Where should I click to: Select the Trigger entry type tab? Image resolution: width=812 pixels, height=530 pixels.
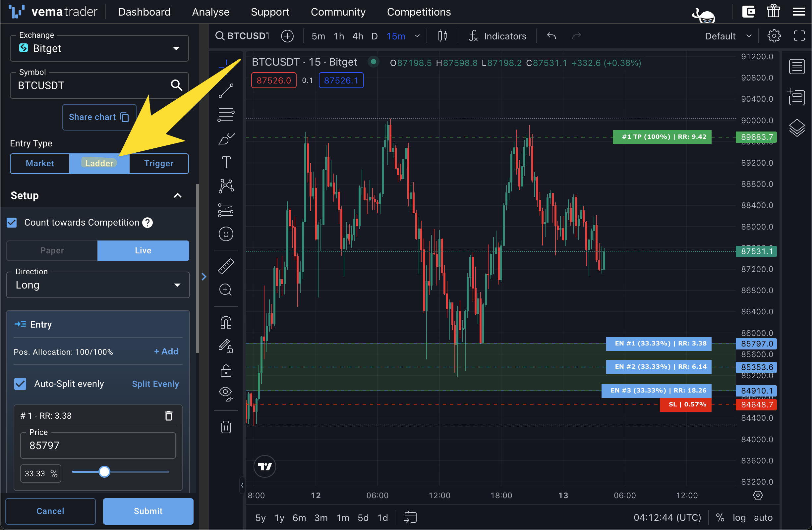point(159,163)
